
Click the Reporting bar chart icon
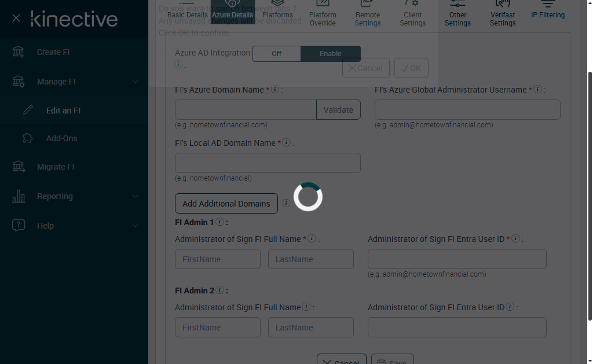click(x=18, y=196)
